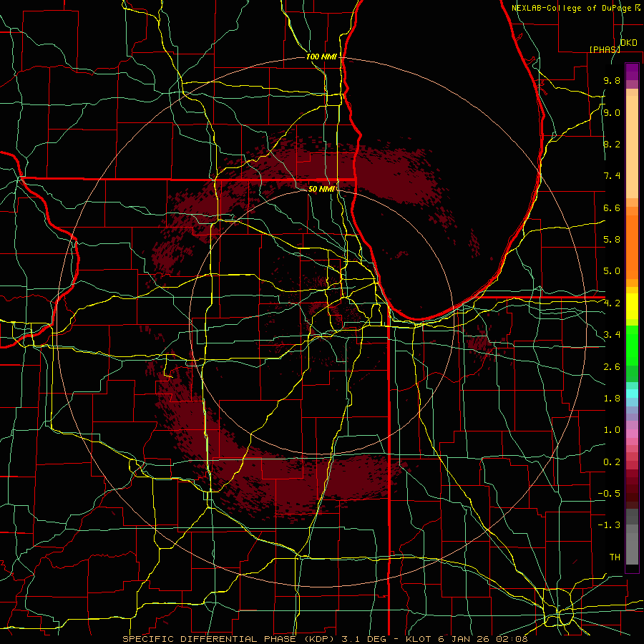The width and height of the screenshot is (644, 644).
Task: Pick the orange band of the color scale
Action: tap(632, 246)
